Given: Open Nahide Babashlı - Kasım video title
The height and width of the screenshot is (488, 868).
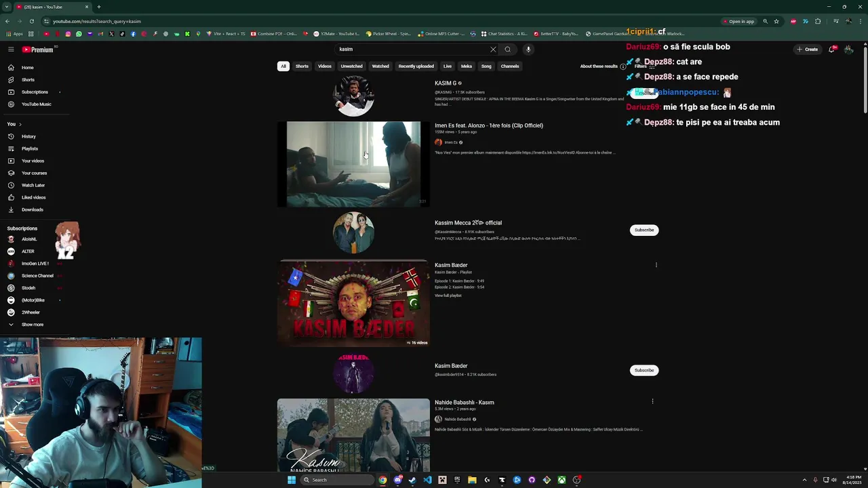Looking at the screenshot, I should point(465,403).
